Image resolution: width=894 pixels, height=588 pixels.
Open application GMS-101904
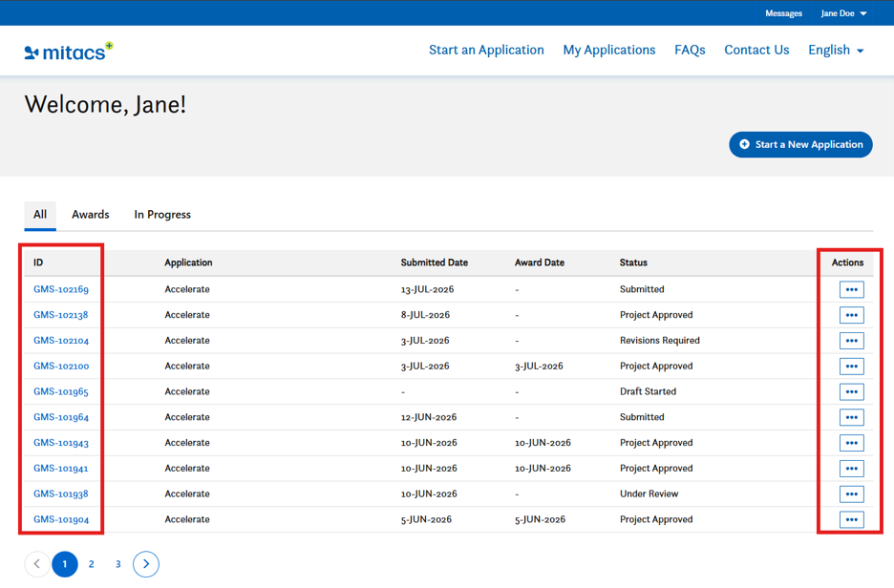[61, 519]
